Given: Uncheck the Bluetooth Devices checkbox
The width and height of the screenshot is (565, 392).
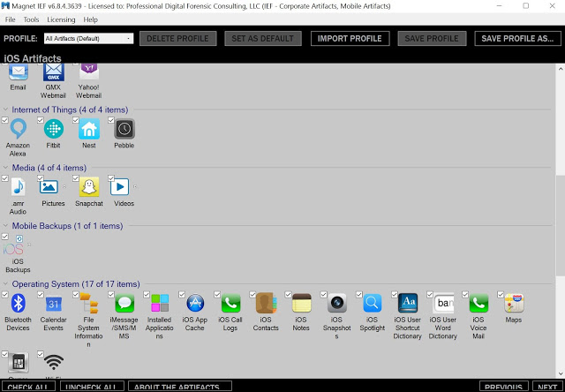Looking at the screenshot, I should [x=4, y=294].
